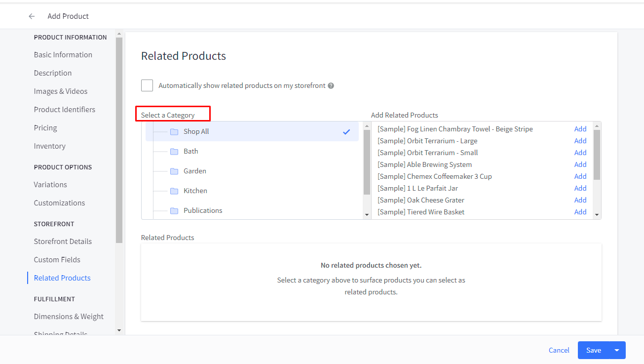644x364 pixels.
Task: Navigate to Storefront Details section
Action: [x=63, y=242]
